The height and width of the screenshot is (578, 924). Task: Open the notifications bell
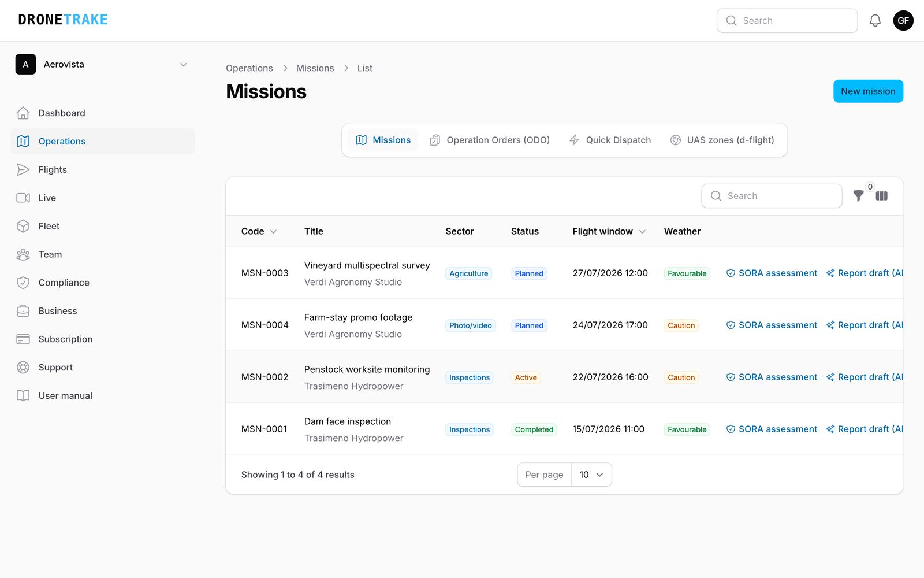875,21
